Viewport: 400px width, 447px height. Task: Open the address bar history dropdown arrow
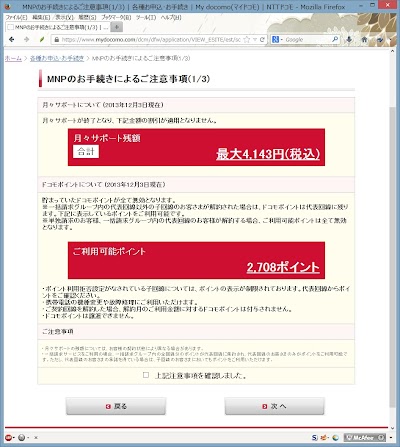point(255,40)
